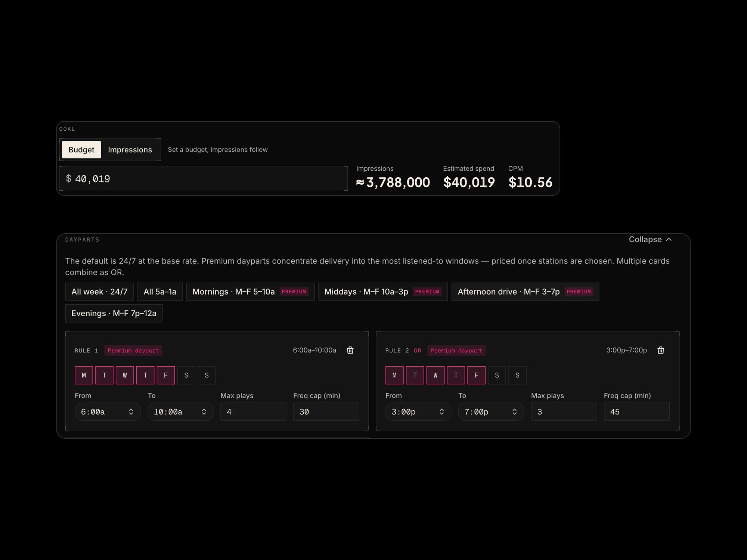747x560 pixels.
Task: Toggle Friday in Rule 1
Action: tap(166, 375)
